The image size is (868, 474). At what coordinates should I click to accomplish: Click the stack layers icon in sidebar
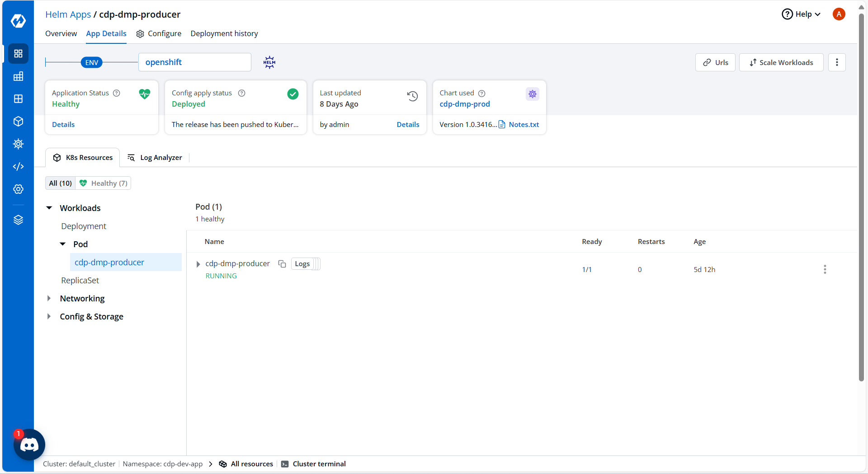[x=18, y=220]
